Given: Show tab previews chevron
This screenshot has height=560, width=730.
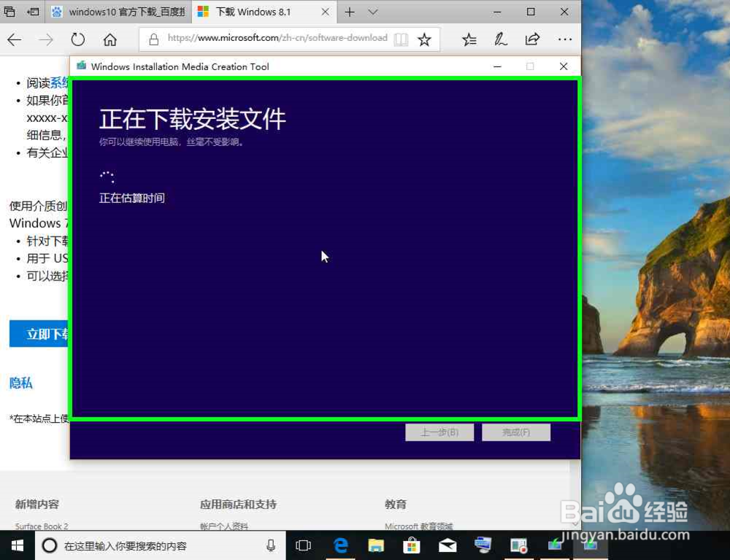Looking at the screenshot, I should [373, 12].
